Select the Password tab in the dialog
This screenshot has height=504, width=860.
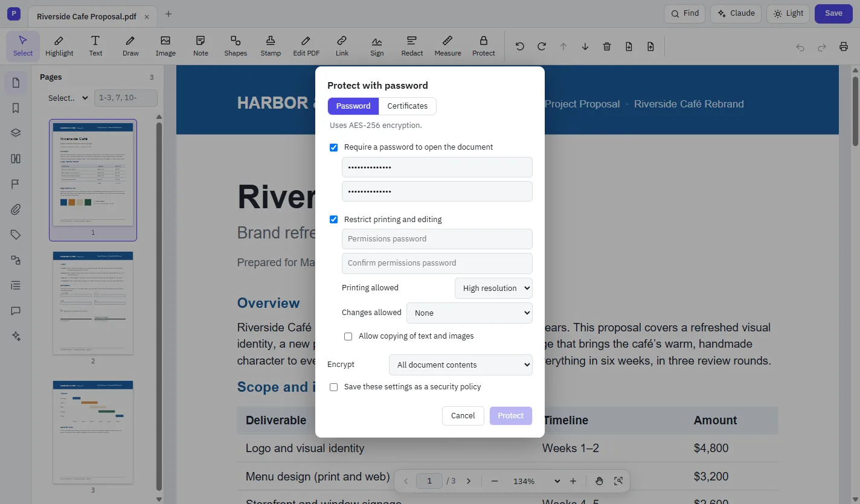353,106
